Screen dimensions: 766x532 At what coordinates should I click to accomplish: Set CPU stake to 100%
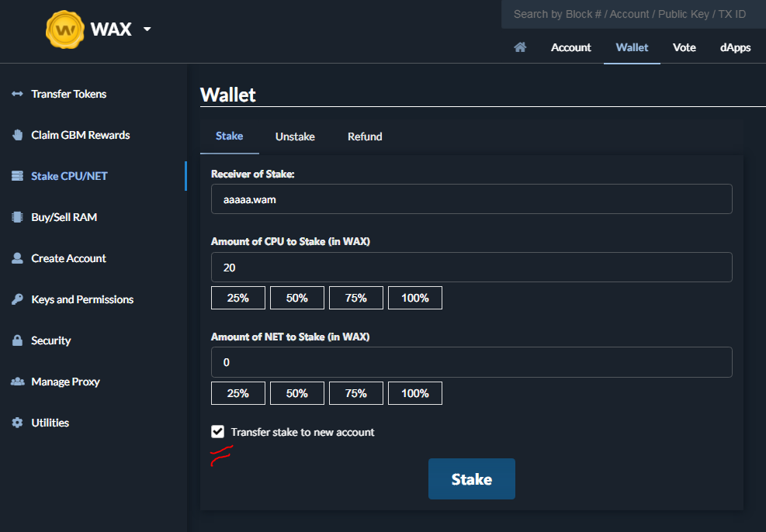(415, 298)
